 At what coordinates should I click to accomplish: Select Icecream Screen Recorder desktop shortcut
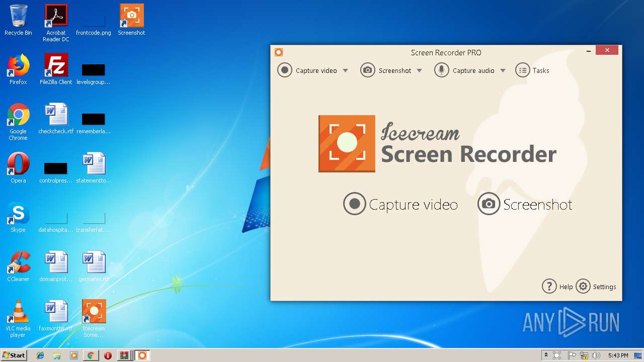(94, 319)
